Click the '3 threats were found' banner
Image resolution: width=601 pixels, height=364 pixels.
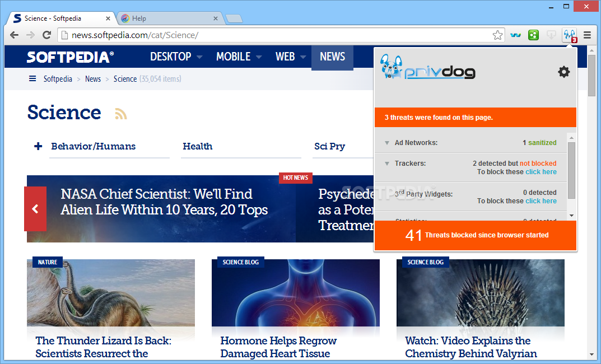[x=476, y=117]
